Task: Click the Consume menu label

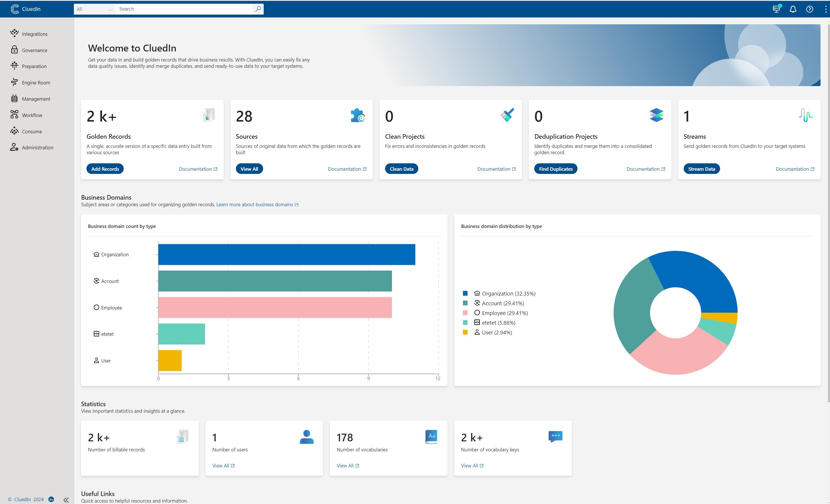Action: coord(32,132)
